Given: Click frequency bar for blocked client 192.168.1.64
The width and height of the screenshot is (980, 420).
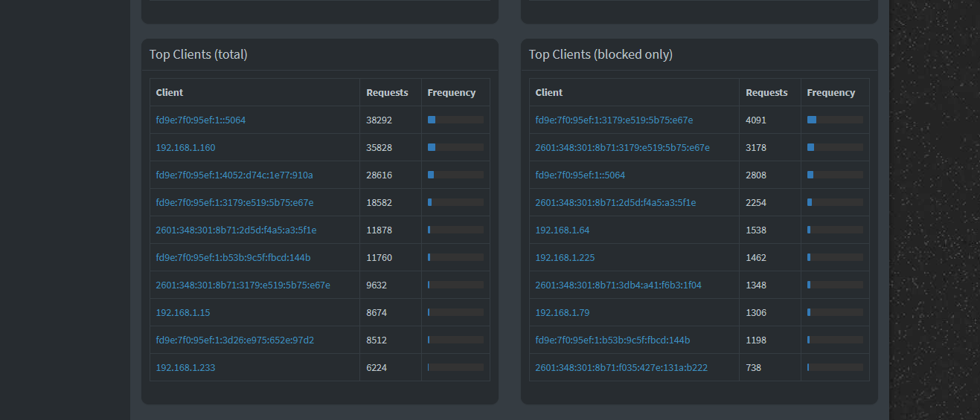Looking at the screenshot, I should tap(834, 230).
